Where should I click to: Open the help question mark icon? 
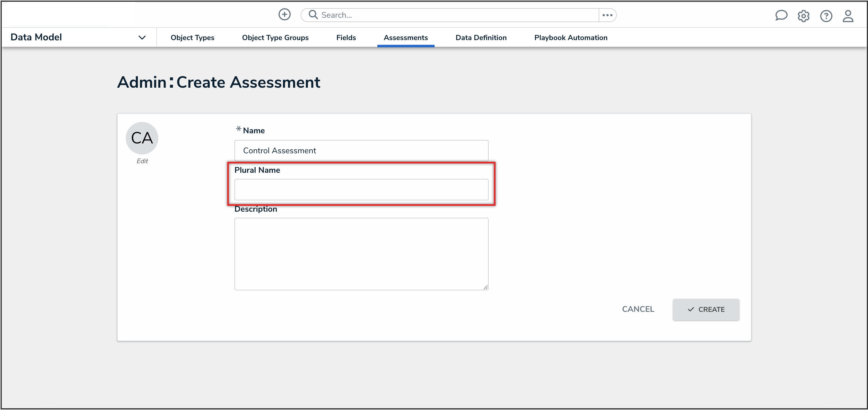(x=826, y=16)
